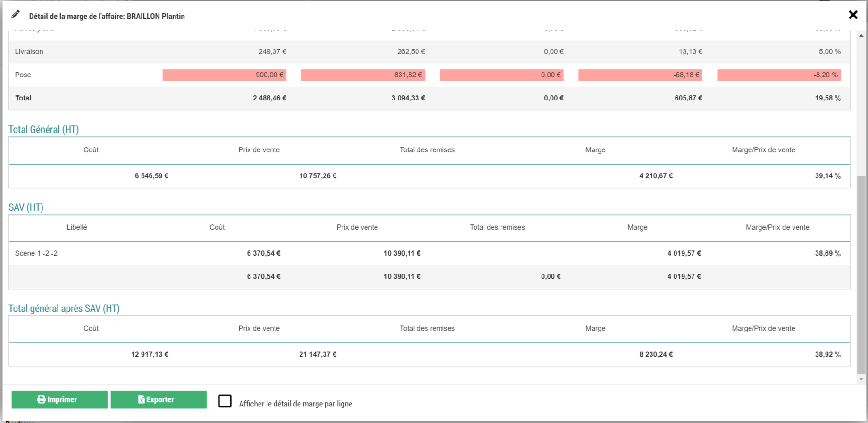
Task: Close the margin detail dialog
Action: [x=853, y=15]
